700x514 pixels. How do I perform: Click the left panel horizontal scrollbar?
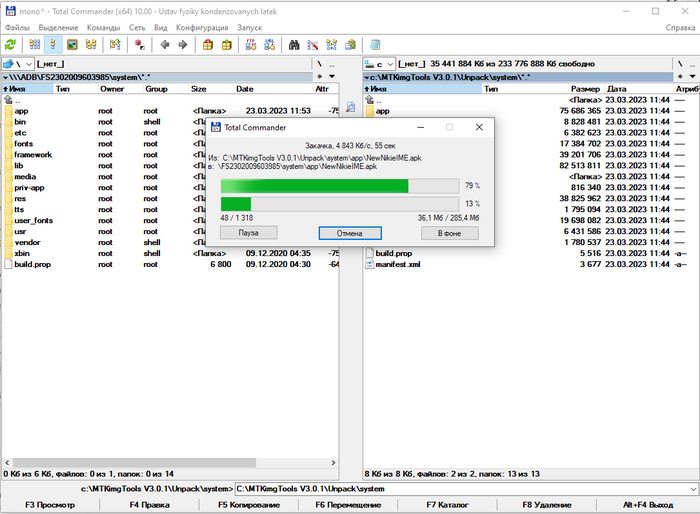(134, 463)
